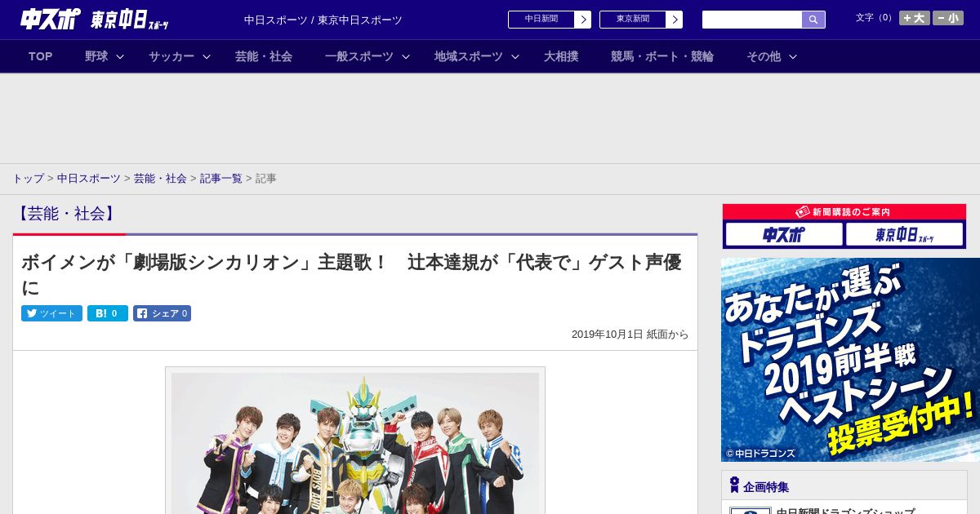
Task: Open サッカー navigation menu item
Action: 171,56
